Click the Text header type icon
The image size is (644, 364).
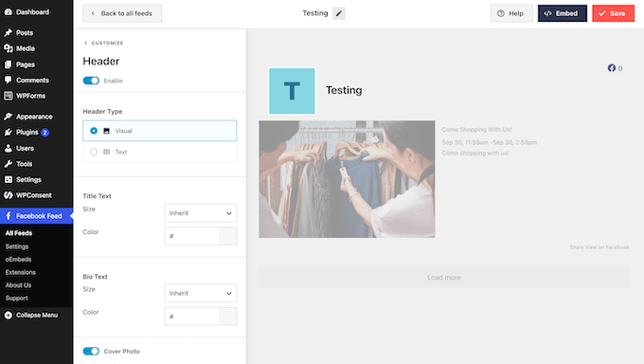coord(106,152)
